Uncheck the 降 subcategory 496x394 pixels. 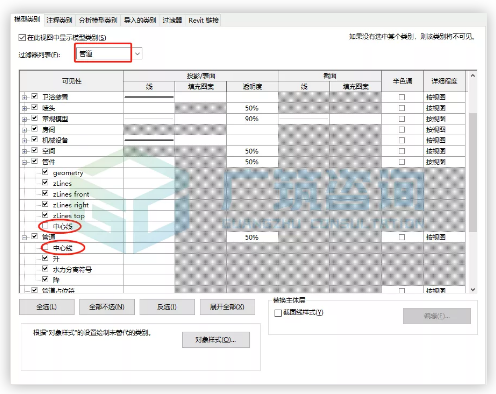[x=45, y=279]
